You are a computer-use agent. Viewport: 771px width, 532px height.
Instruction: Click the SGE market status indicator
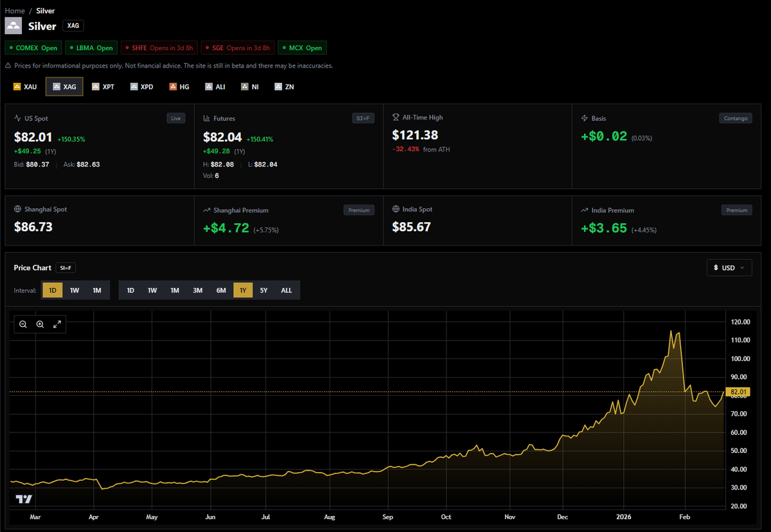coord(237,48)
